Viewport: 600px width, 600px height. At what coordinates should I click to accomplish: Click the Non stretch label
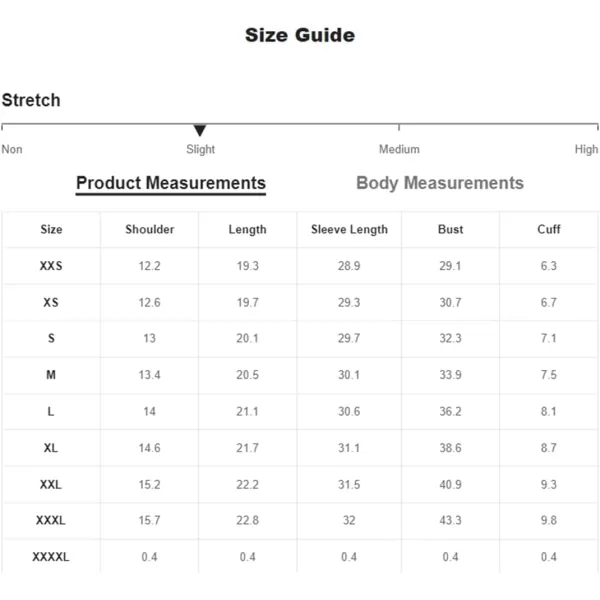pyautogui.click(x=12, y=149)
